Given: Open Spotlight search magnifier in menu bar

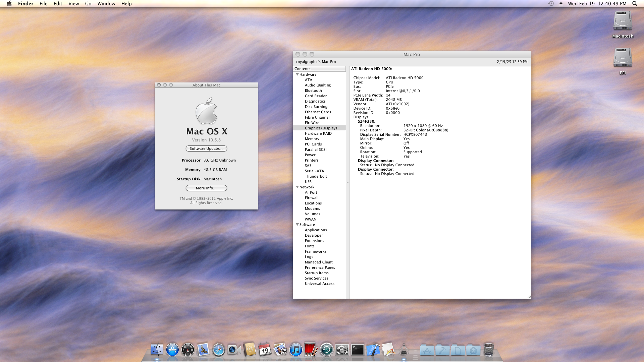Looking at the screenshot, I should tap(635, 3).
